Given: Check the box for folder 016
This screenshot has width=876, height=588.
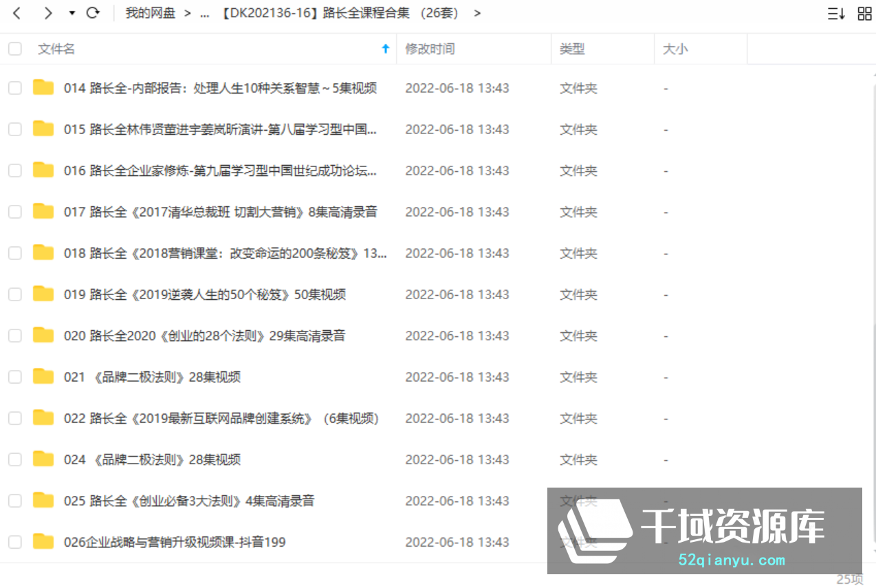Looking at the screenshot, I should [14, 171].
